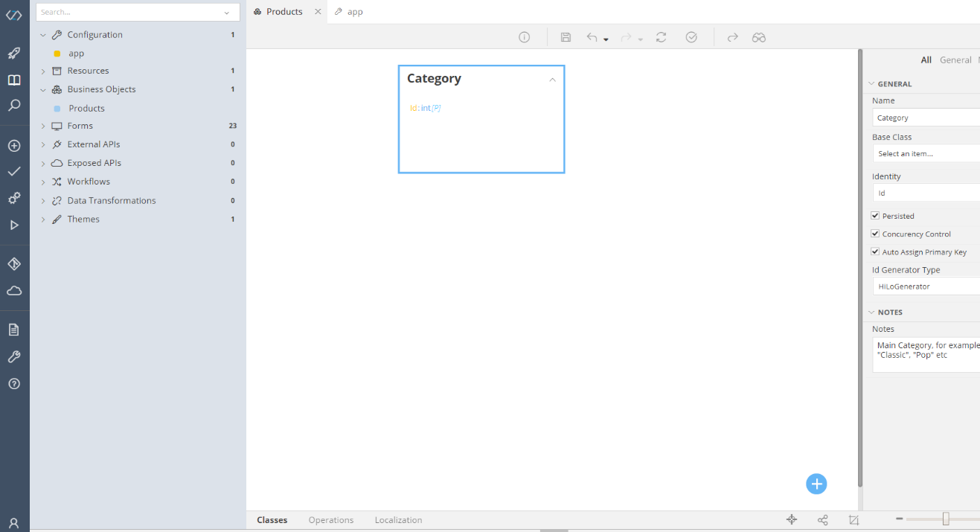Click the refresh icon in toolbar
This screenshot has height=532, width=980.
click(661, 37)
